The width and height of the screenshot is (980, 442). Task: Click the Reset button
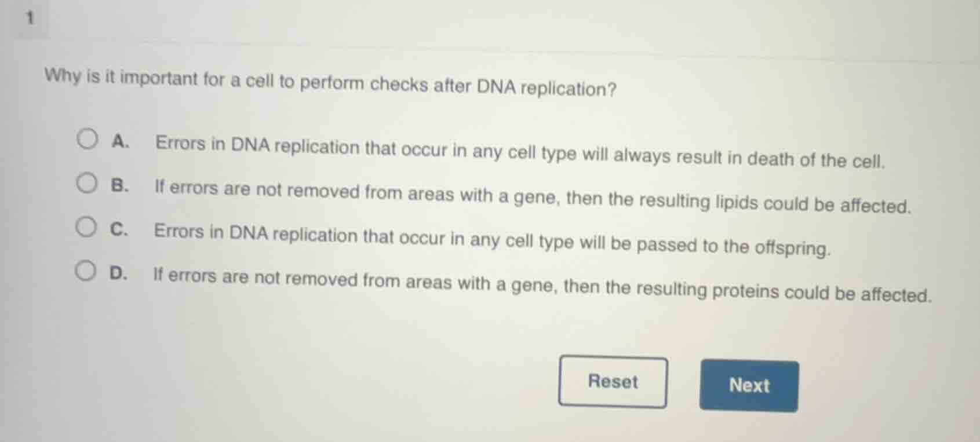click(x=613, y=382)
